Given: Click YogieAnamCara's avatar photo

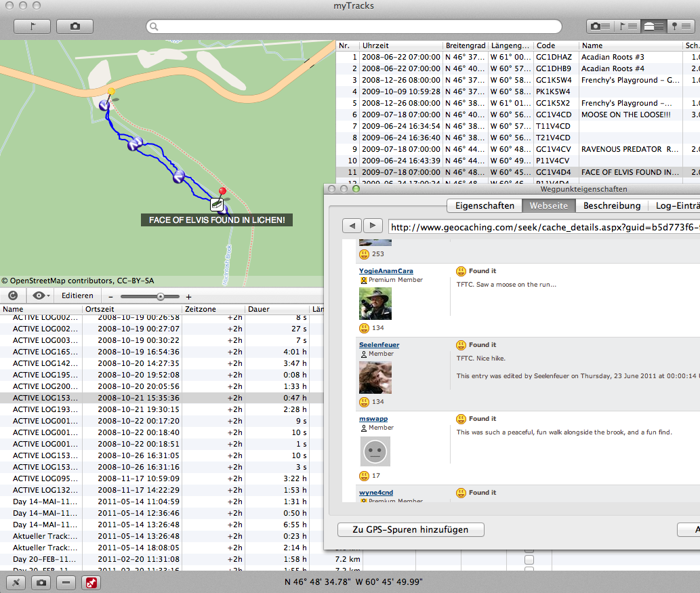Looking at the screenshot, I should pyautogui.click(x=375, y=304).
